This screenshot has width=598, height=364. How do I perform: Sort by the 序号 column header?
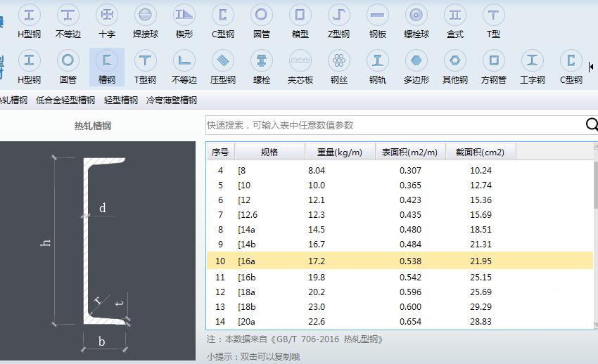pyautogui.click(x=220, y=152)
